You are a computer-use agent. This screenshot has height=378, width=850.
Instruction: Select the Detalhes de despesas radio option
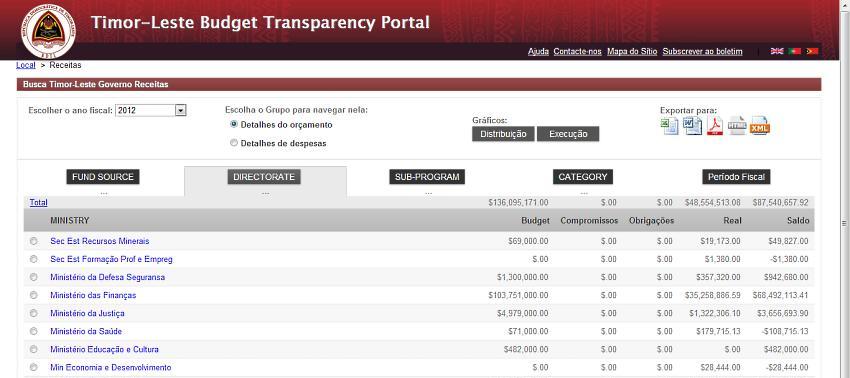pyautogui.click(x=234, y=143)
